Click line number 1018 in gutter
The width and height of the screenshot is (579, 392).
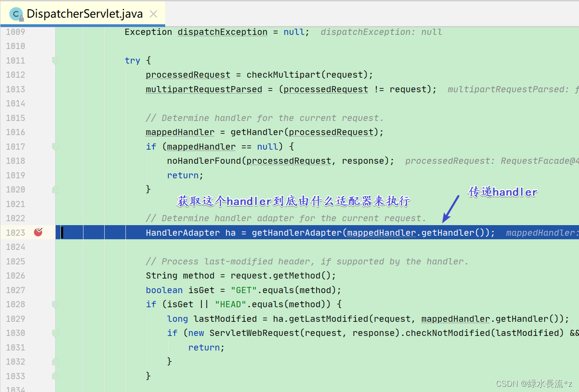coord(15,161)
